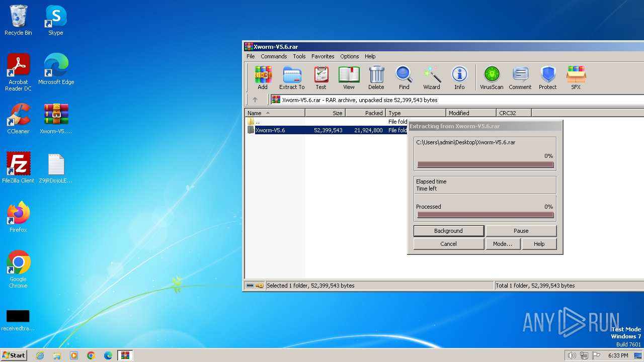Open the View toolbar icon
The width and height of the screenshot is (644, 362).
tap(349, 77)
